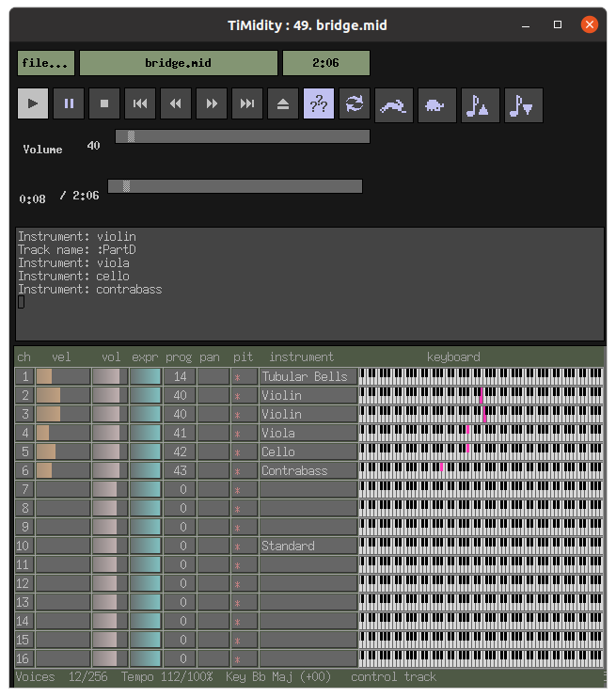This screenshot has width=616, height=697.
Task: Click channel 16 pitch asterisk
Action: [x=238, y=659]
